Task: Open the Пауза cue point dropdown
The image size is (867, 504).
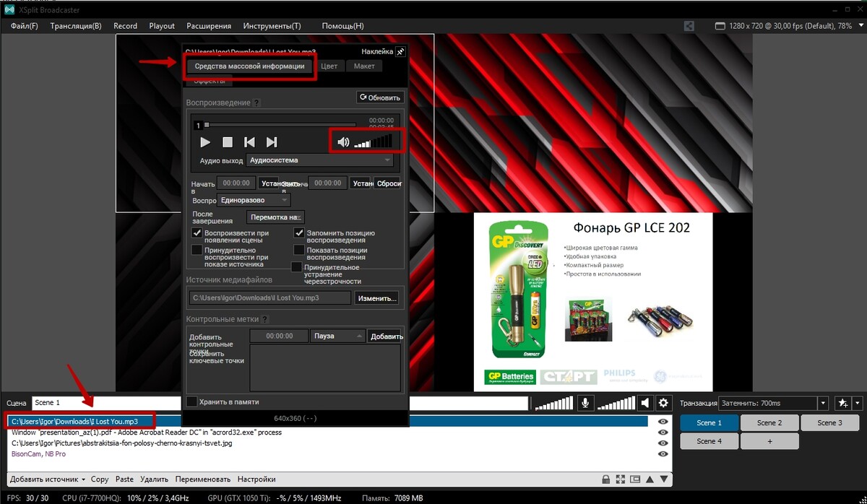Action: 337,336
